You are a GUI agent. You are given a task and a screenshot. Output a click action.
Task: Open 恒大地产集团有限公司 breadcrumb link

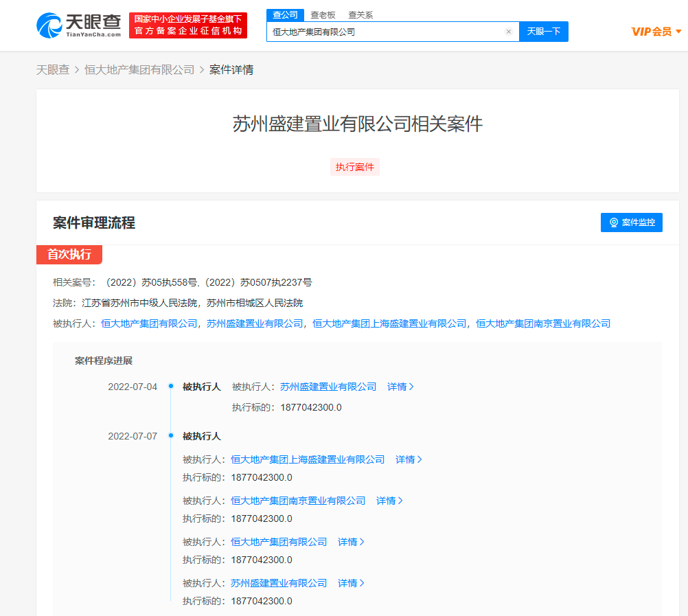tap(139, 69)
